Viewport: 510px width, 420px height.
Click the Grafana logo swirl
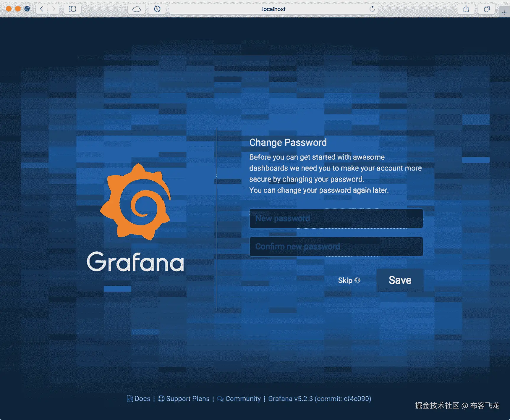[x=136, y=202]
